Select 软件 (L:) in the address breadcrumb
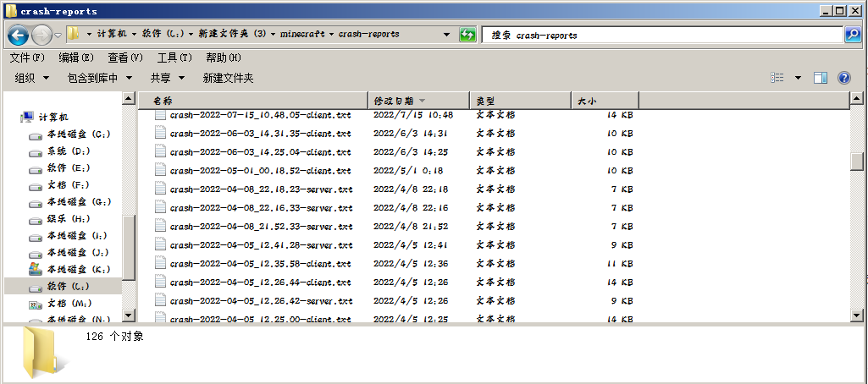Screen dimensions: 868x384 point(163,34)
